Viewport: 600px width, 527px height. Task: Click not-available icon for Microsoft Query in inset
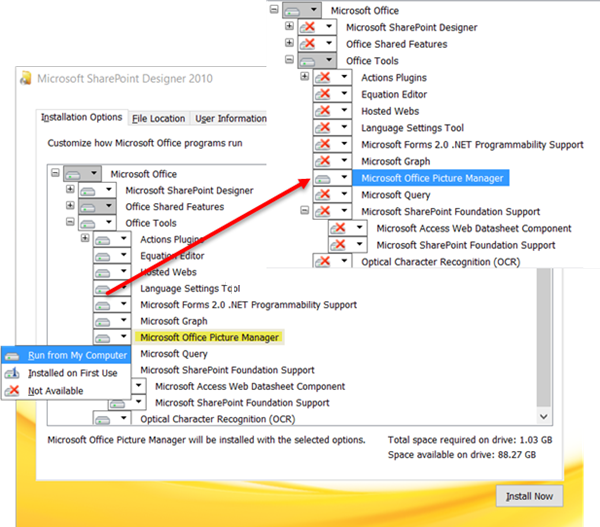323,195
